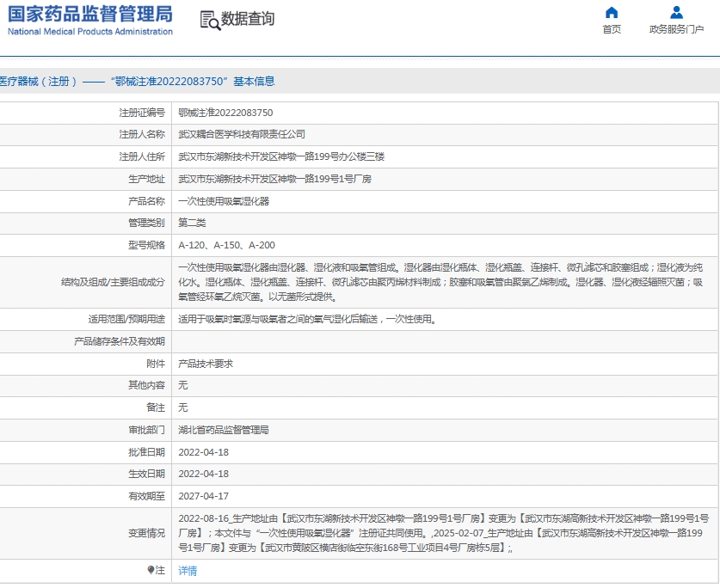The width and height of the screenshot is (720, 588).
Task: Click product name 一次性使用吸氧湿化器
Action: [224, 201]
